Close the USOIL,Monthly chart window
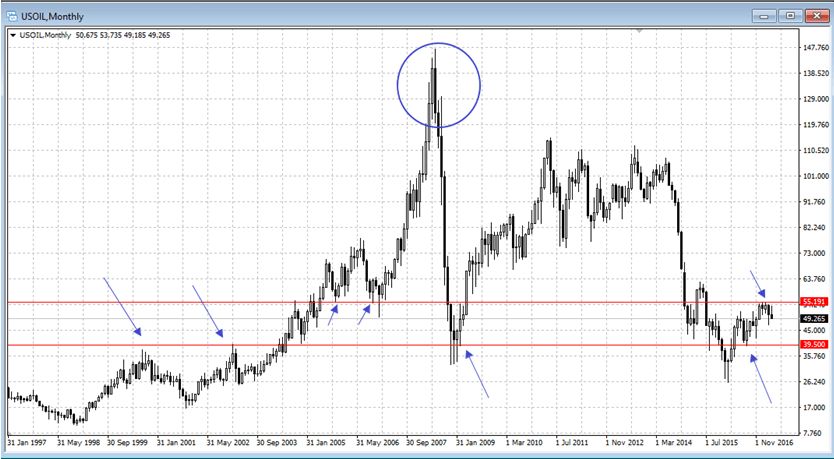 point(814,16)
